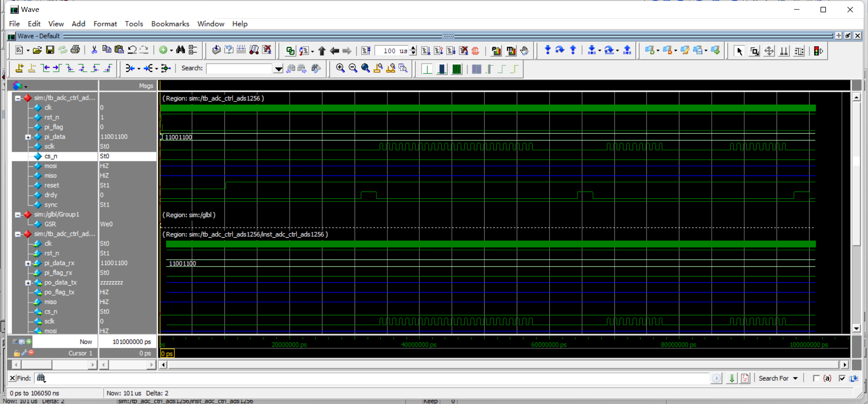
Task: Click the search options wrench icon
Action: pos(316,68)
